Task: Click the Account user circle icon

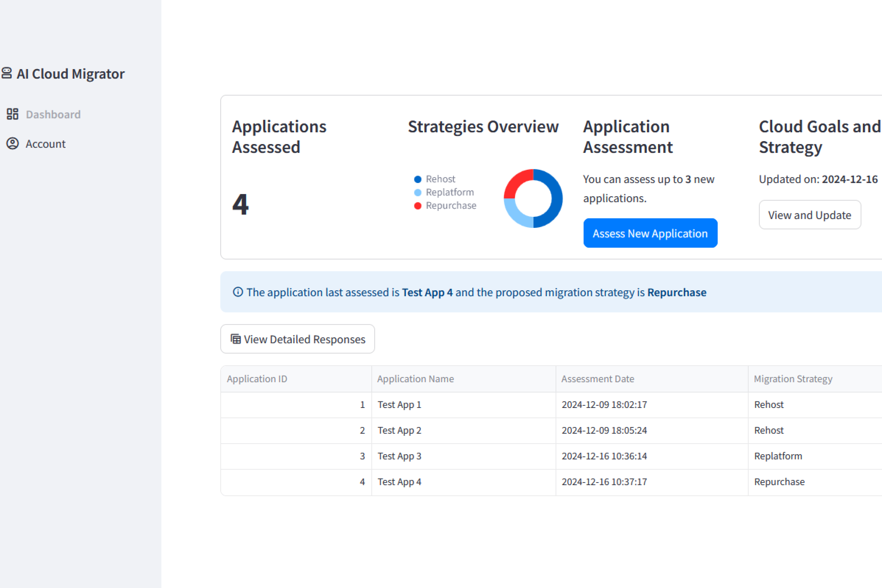Action: [x=12, y=144]
